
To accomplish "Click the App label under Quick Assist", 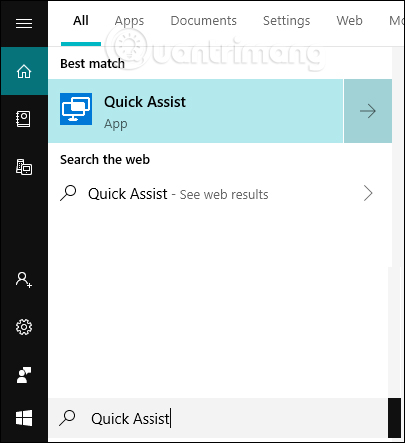I will click(116, 124).
